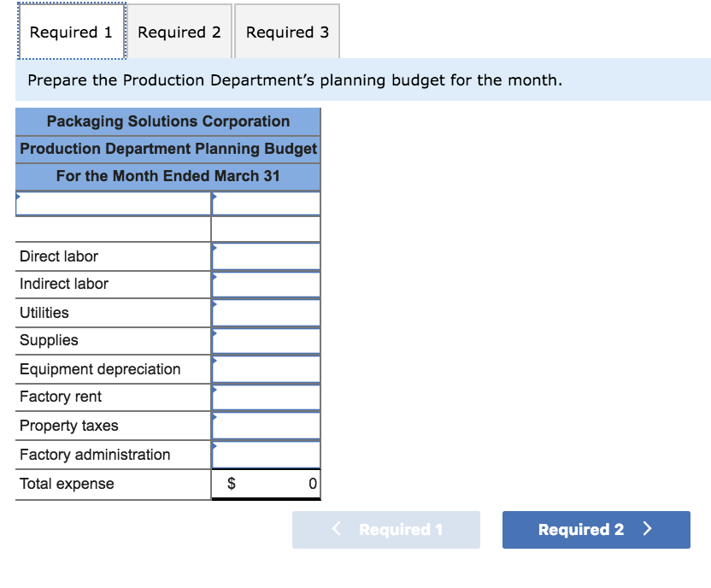Open the first row value dropdown cell

pyautogui.click(x=266, y=203)
